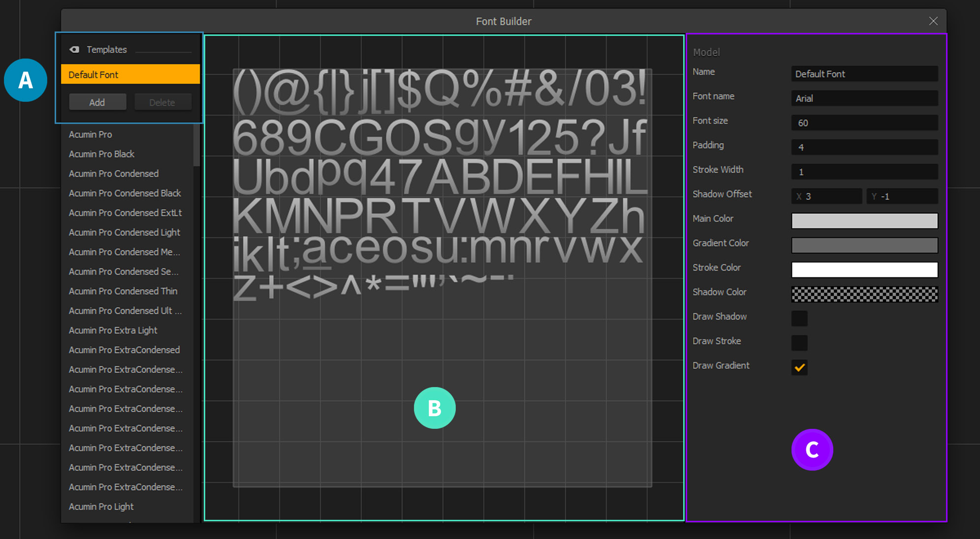Choose Acumin Pro Condensed Se... font

(x=124, y=271)
